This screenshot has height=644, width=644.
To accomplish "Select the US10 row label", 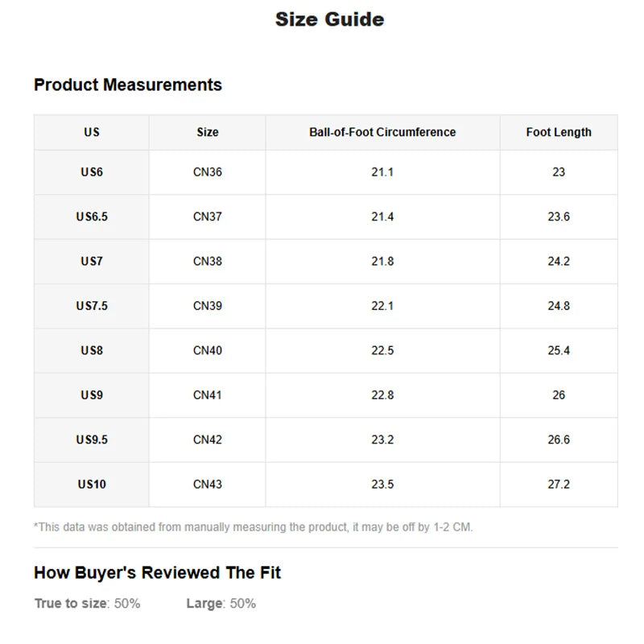I will pyautogui.click(x=92, y=485).
